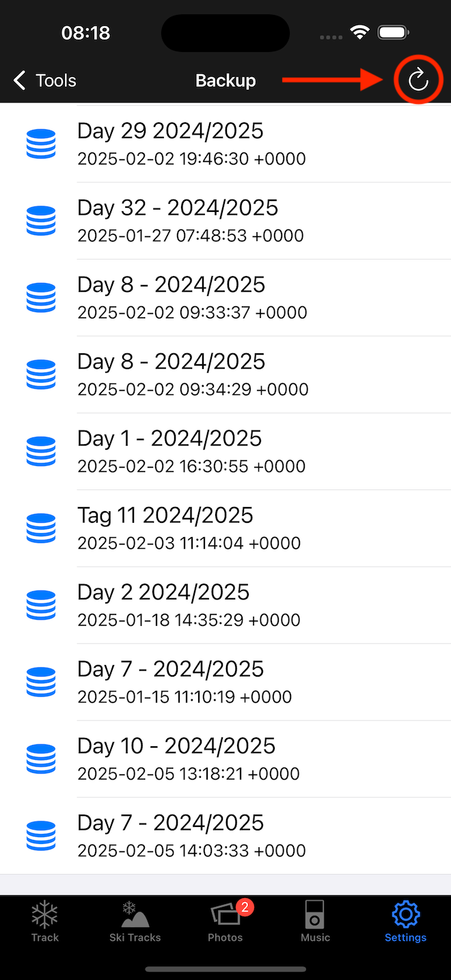
Task: Go back to Tools
Action: pyautogui.click(x=45, y=81)
